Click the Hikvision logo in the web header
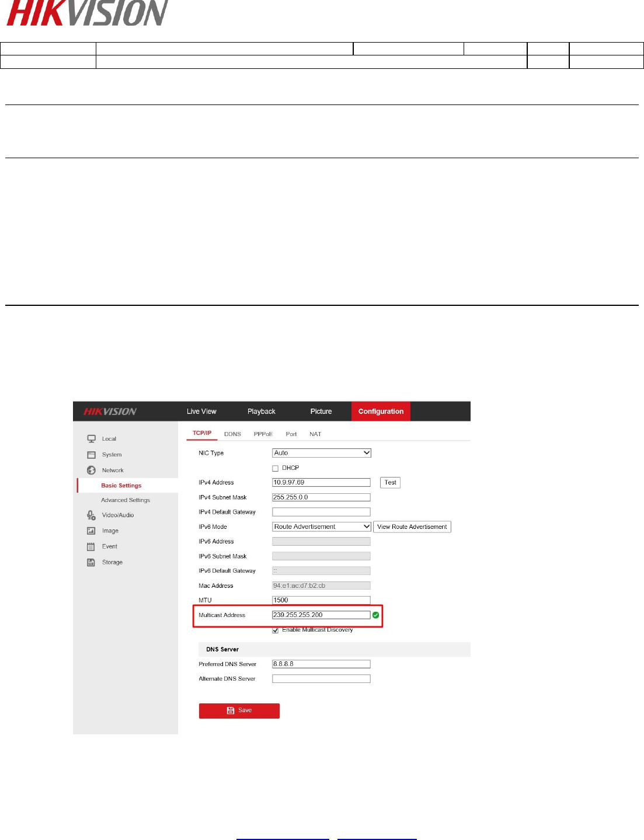This screenshot has height=840, width=644. coord(110,412)
